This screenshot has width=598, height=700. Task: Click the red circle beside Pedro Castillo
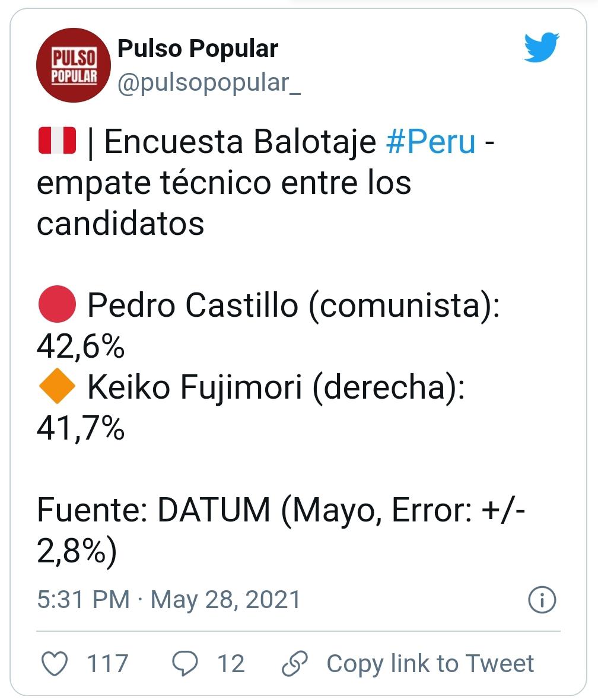pyautogui.click(x=56, y=306)
